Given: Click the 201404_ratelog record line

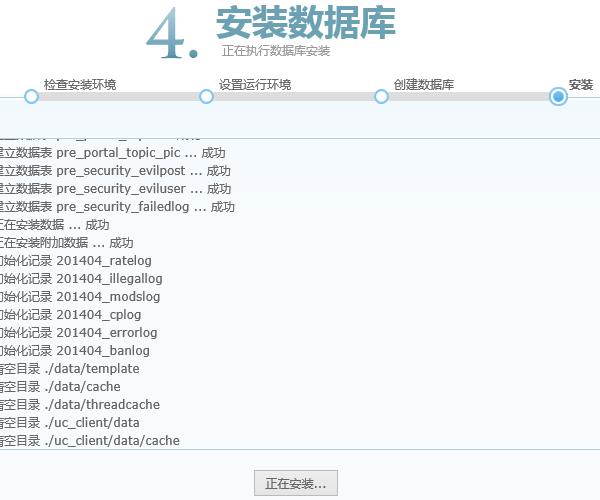Looking at the screenshot, I should (x=78, y=261).
